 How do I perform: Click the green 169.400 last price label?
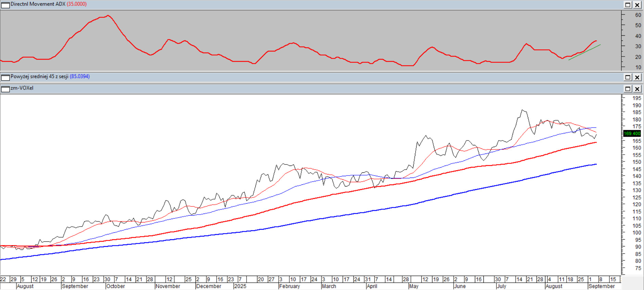point(632,133)
